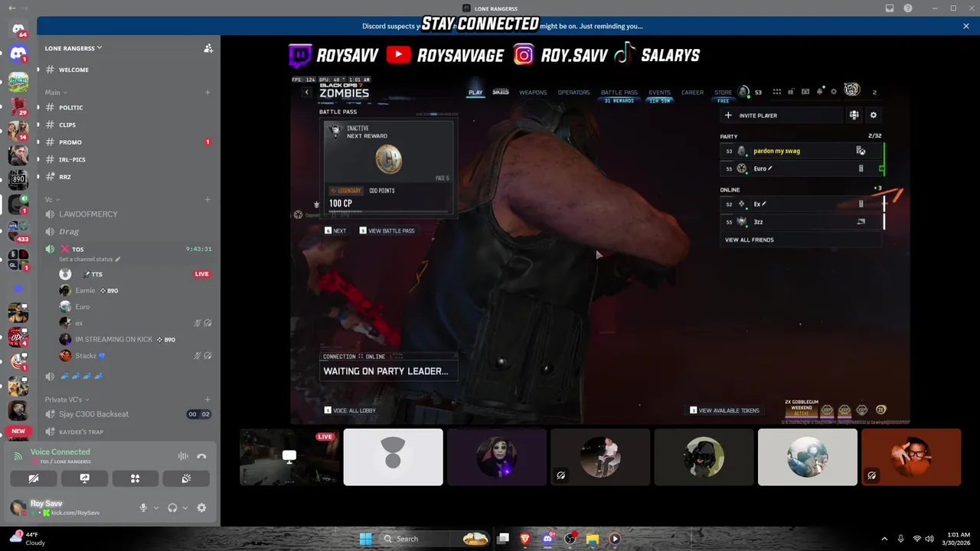Screen dimensions: 980x551
Task: Click PLAY tab in game stream
Action: 475,93
